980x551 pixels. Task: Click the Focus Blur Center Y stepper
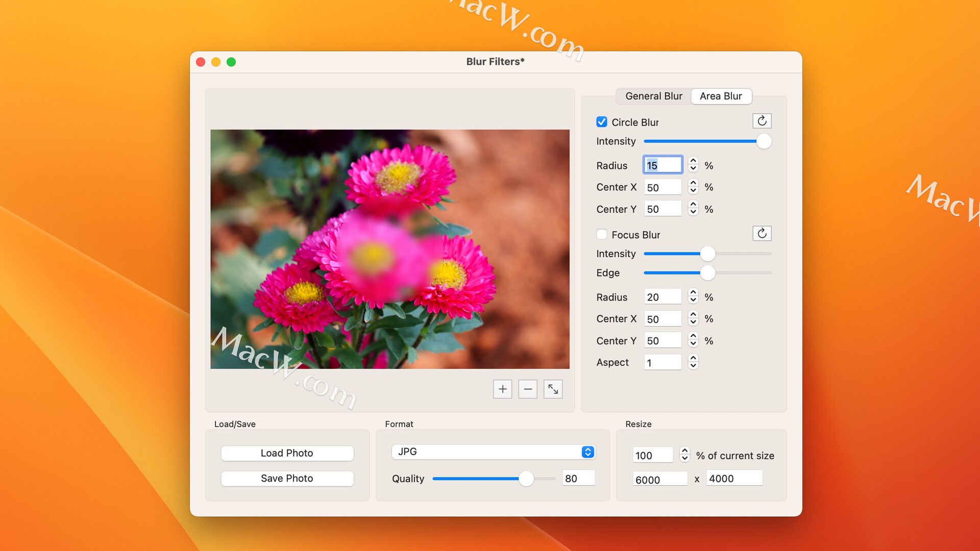pos(693,340)
